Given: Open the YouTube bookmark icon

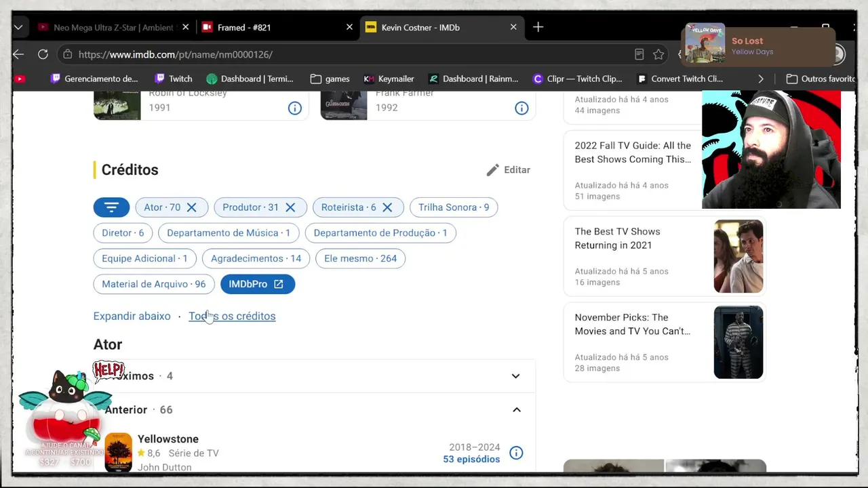Looking at the screenshot, I should coord(20,79).
